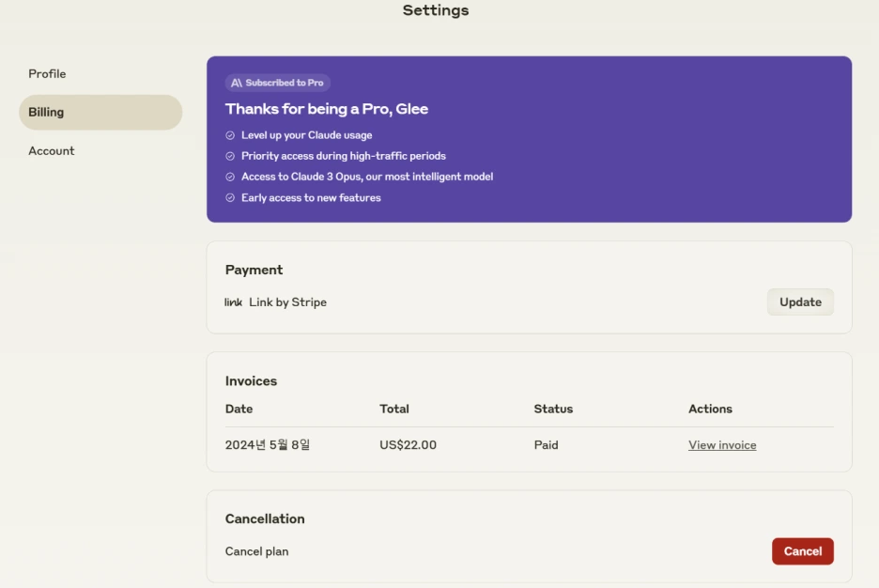Click the Link logo in the Payment section
The width and height of the screenshot is (879, 588).
[x=234, y=302]
